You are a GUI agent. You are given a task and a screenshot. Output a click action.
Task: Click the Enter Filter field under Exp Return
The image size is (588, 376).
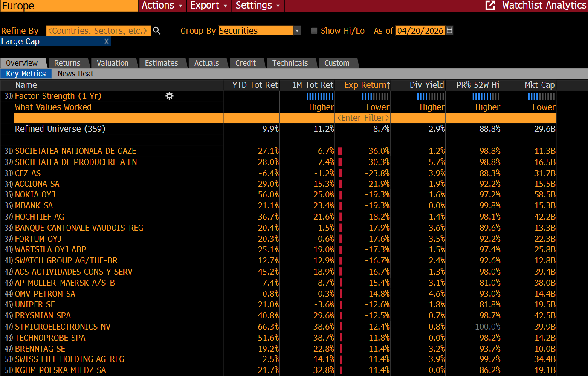[363, 118]
